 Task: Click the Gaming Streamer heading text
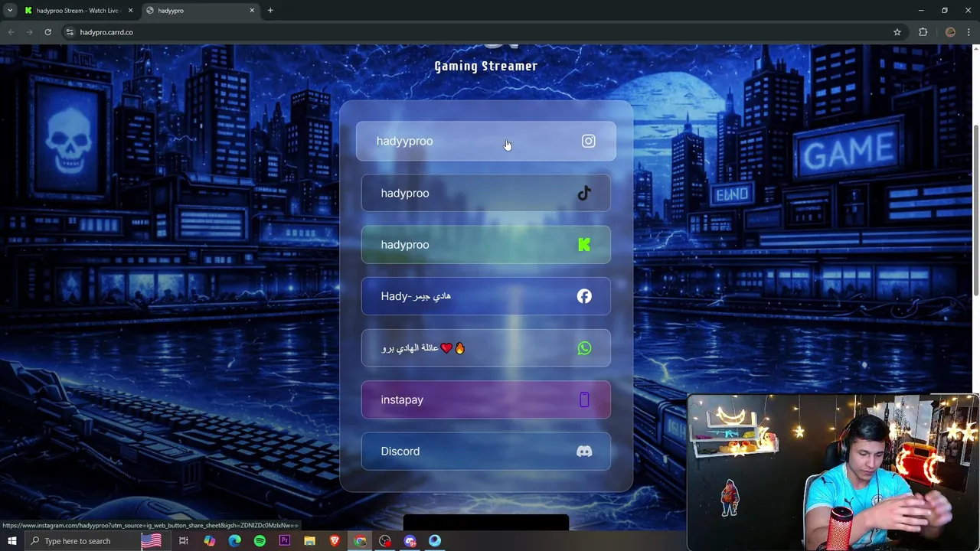click(x=485, y=67)
